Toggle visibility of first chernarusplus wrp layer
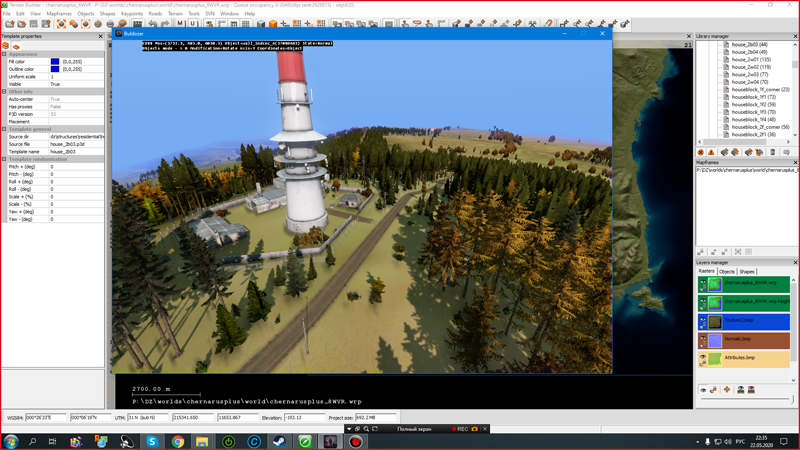The height and width of the screenshot is (450, 800). coord(703,284)
